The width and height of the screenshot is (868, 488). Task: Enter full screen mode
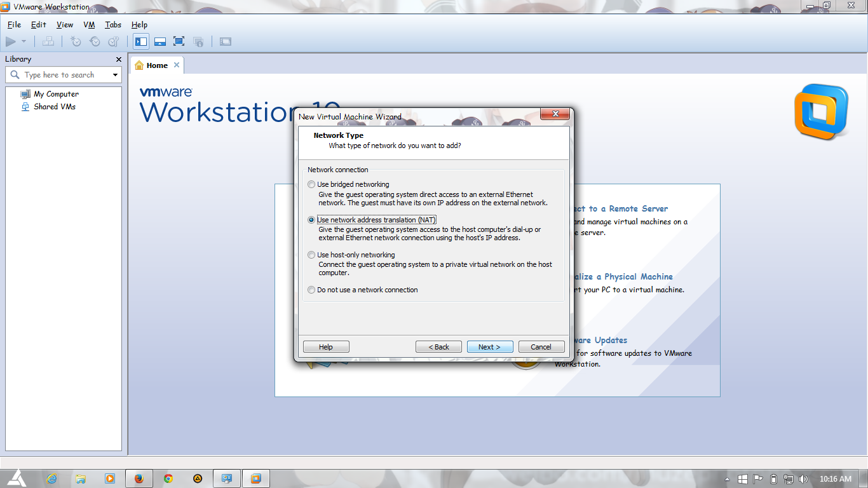click(x=179, y=41)
